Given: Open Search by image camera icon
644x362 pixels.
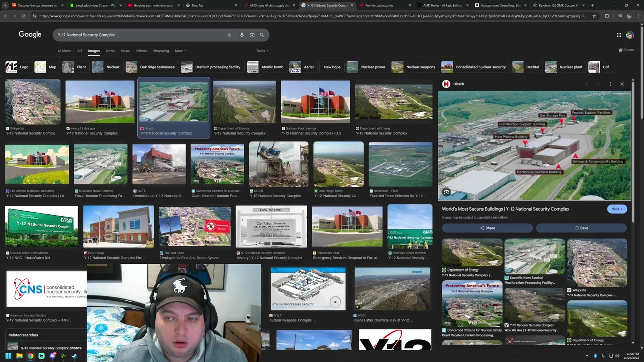Looking at the screenshot, I should tap(252, 35).
